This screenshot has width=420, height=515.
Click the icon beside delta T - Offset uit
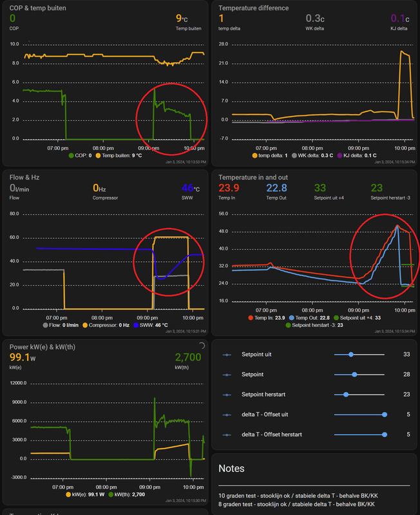click(x=227, y=415)
